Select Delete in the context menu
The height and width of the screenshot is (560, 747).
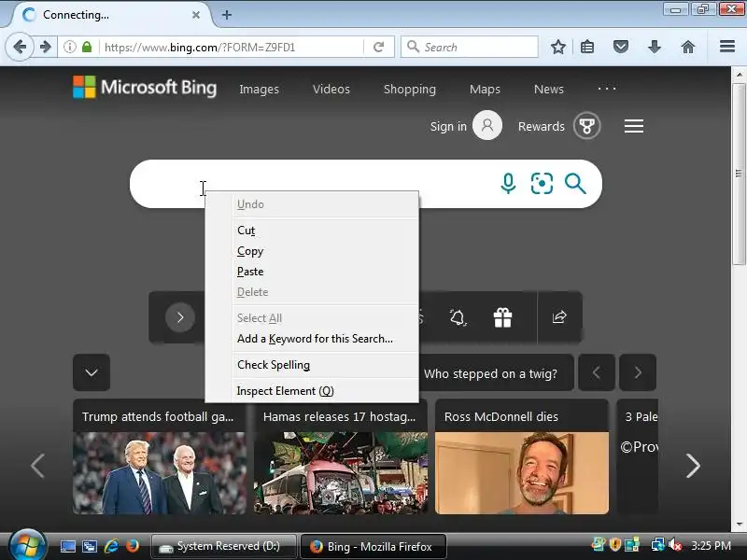[x=312, y=292]
